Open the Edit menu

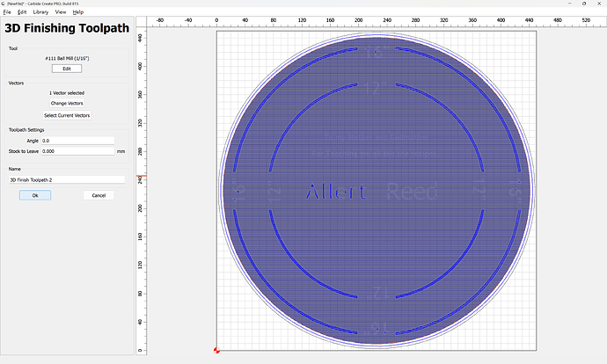(22, 12)
